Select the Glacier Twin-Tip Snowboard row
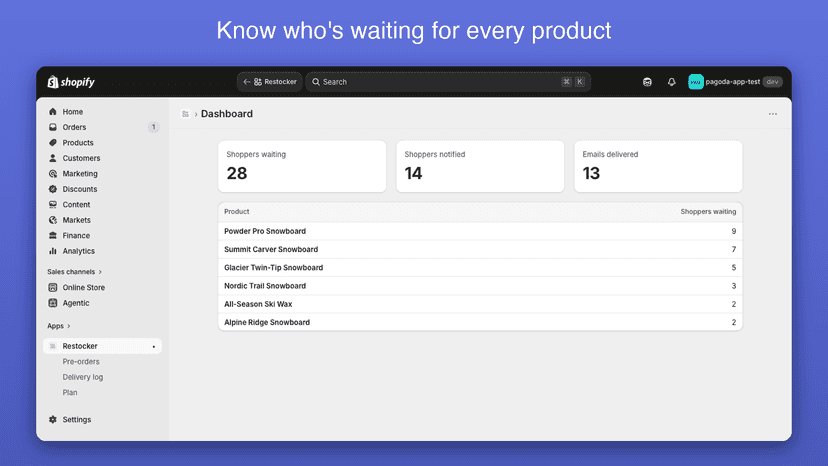 point(480,267)
